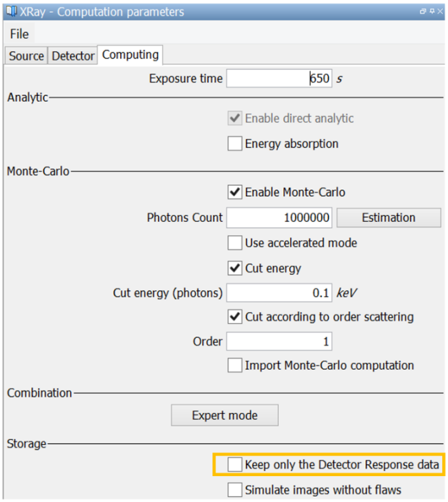Viewport: 448px width, 502px height.
Task: Check Keep only the Detector Response data
Action: [235, 465]
